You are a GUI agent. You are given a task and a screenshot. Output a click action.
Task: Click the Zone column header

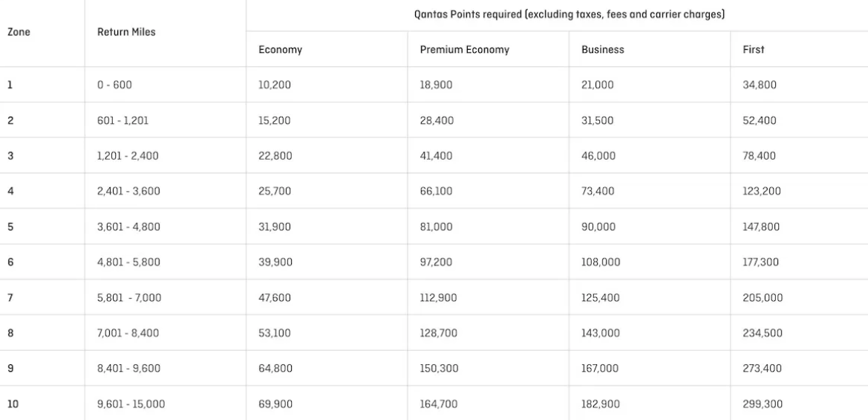(19, 33)
